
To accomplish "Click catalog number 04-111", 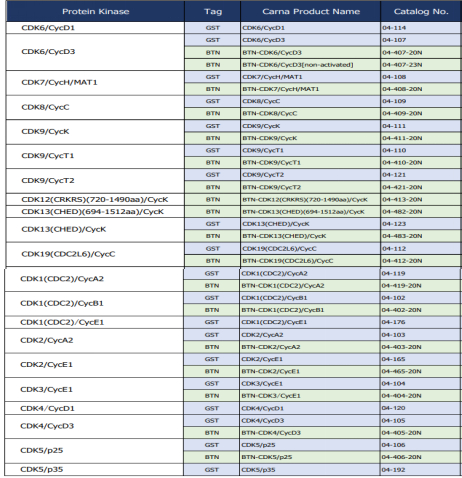I will [x=394, y=126].
